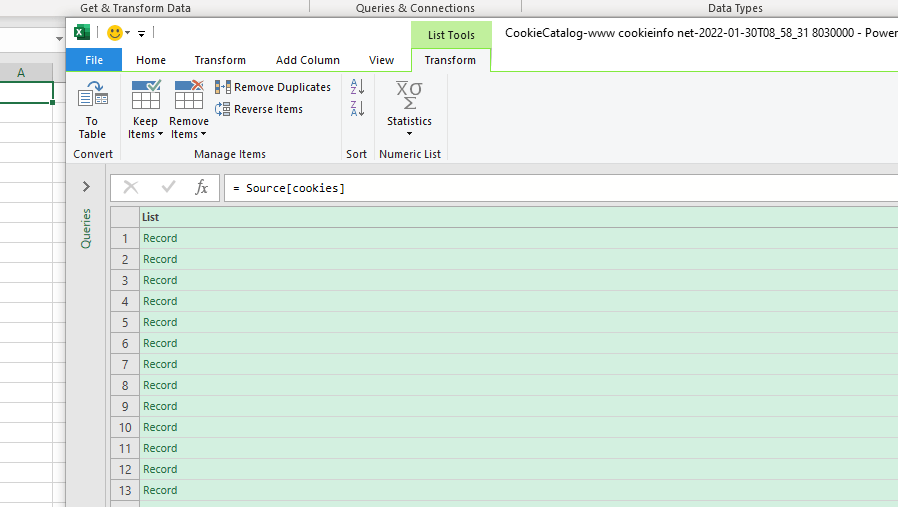Open Record link in row 11
The height and width of the screenshot is (507, 898).
[160, 449]
